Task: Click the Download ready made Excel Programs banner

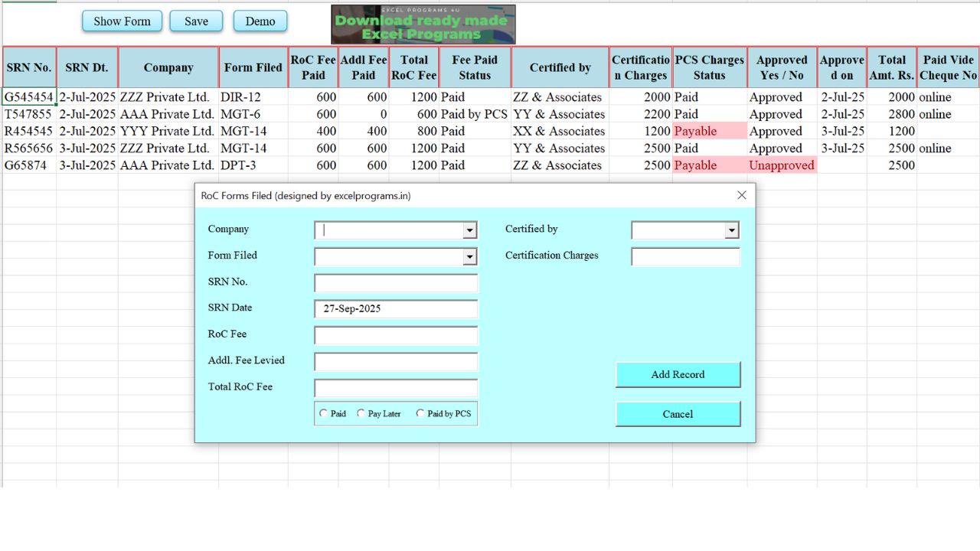Action: pos(423,24)
